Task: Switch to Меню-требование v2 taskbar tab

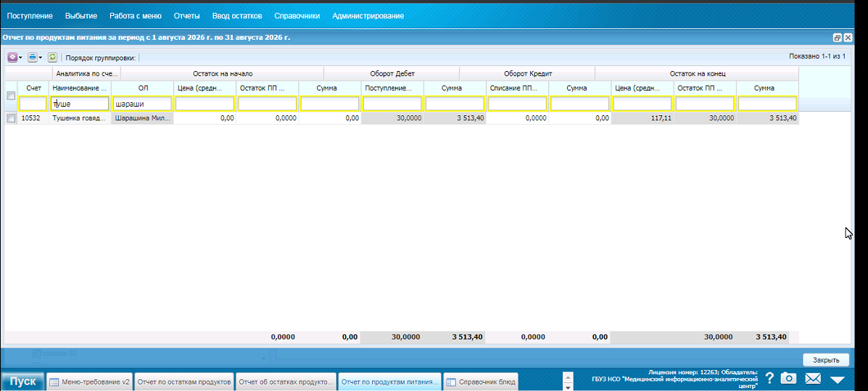Action: pyautogui.click(x=89, y=382)
